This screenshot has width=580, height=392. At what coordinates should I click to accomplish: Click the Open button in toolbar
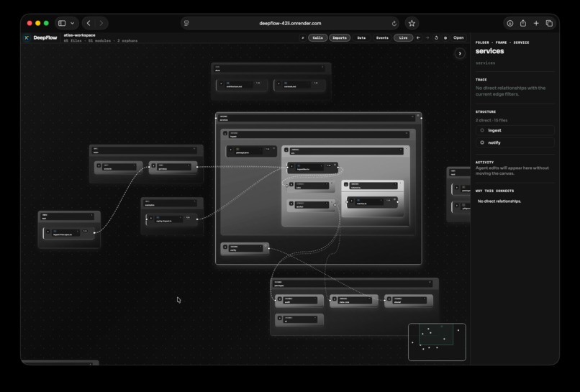[x=458, y=37]
